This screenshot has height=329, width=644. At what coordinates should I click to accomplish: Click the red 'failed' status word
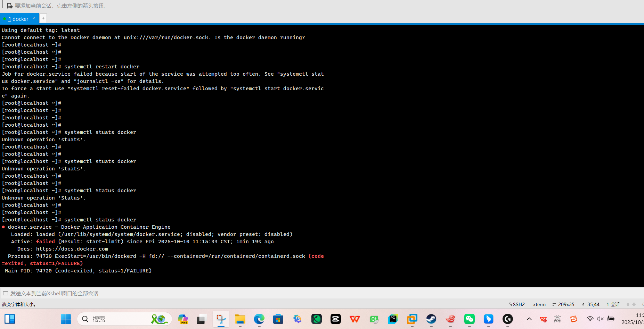click(46, 242)
